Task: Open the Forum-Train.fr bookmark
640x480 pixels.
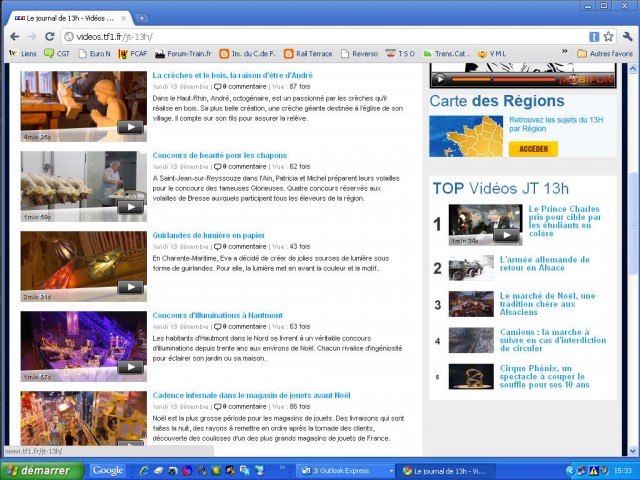Action: click(183, 53)
